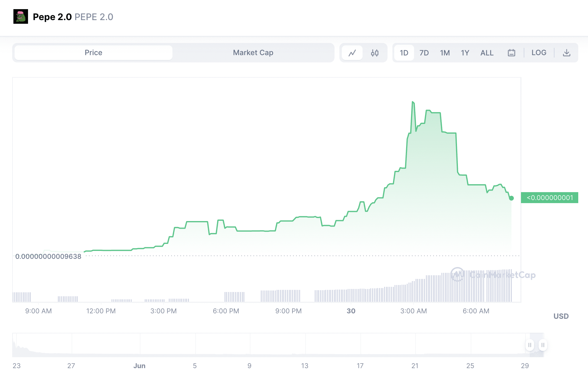Viewport: 588px width, 380px height.
Task: Click the 3:00 PM axis label
Action: click(x=163, y=311)
